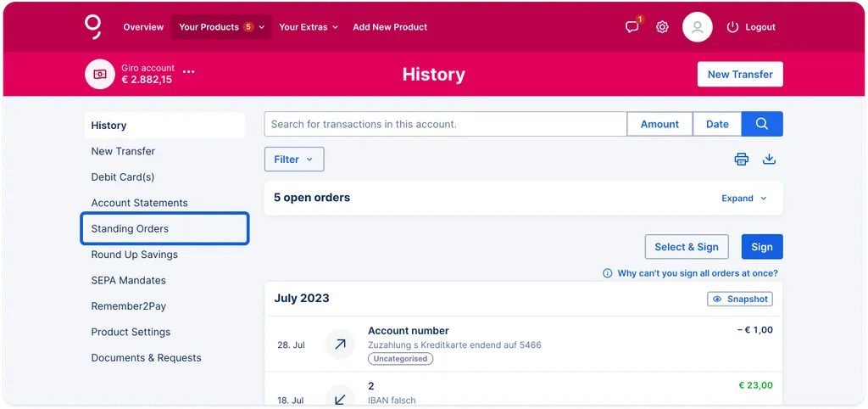This screenshot has width=868, height=409.
Task: Expand the 5 open orders section
Action: coord(744,198)
